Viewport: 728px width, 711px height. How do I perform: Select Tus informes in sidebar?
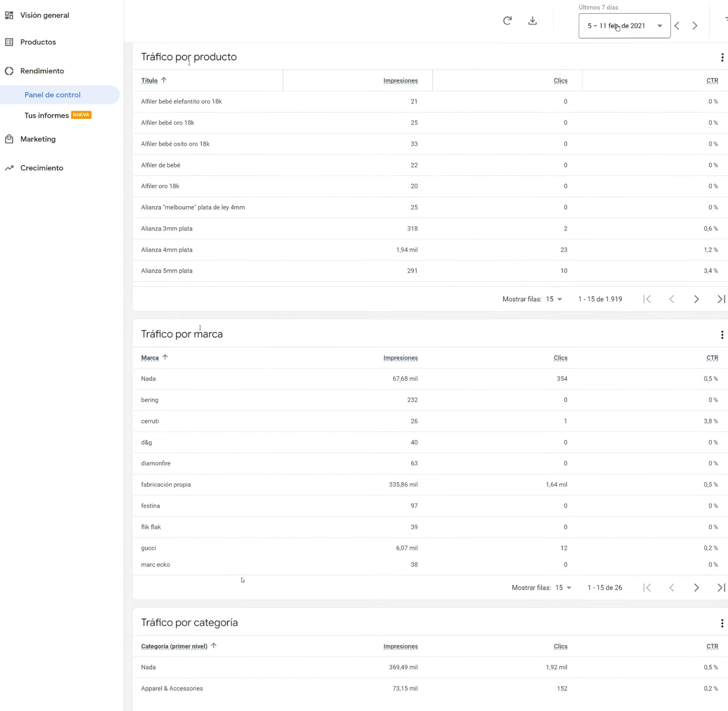point(47,116)
